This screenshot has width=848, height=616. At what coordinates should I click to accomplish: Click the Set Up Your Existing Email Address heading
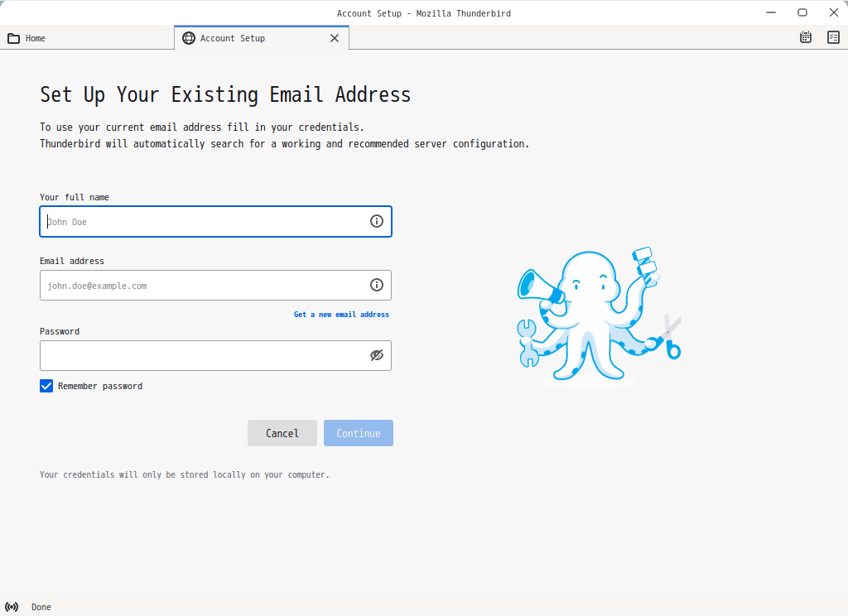225,94
